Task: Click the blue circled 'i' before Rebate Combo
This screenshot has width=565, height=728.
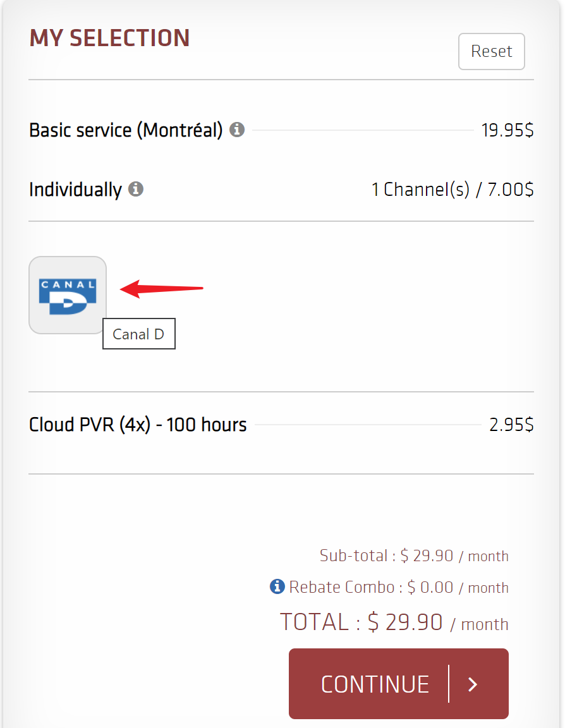Action: pos(276,586)
